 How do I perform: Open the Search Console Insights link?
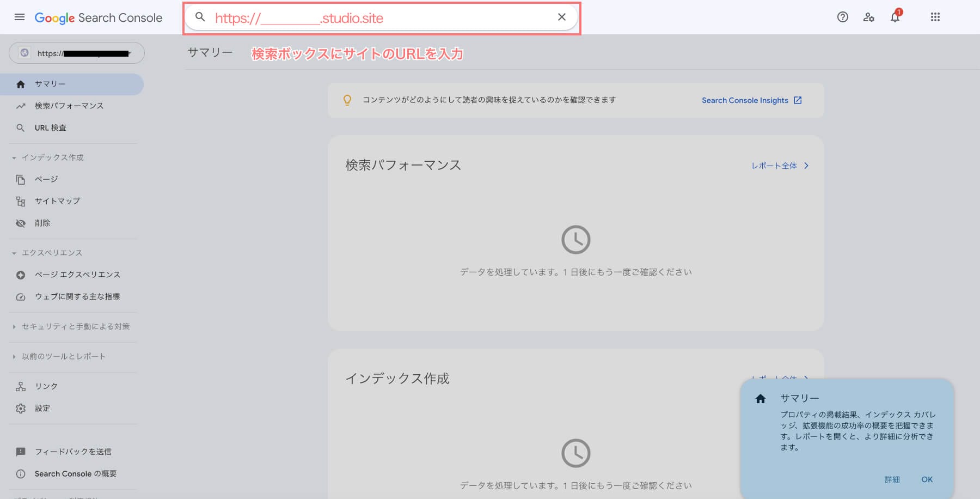pyautogui.click(x=751, y=100)
